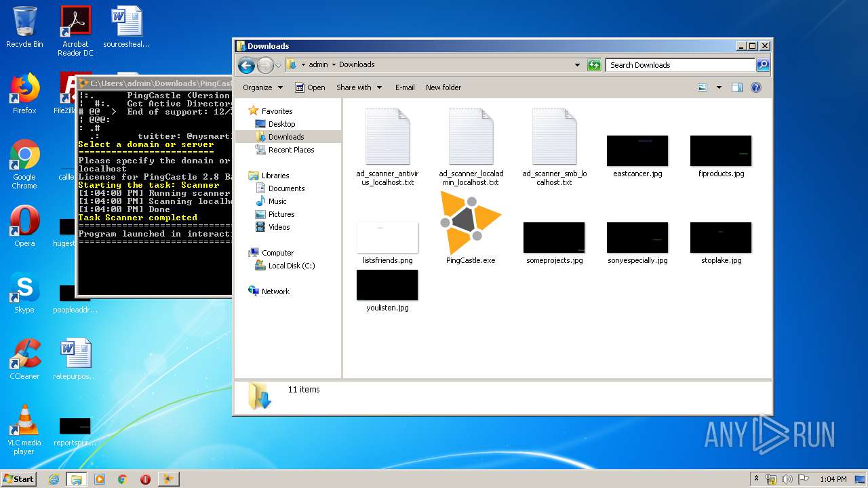Open Pictures library
Viewport: 868px width, 488px height.
281,214
